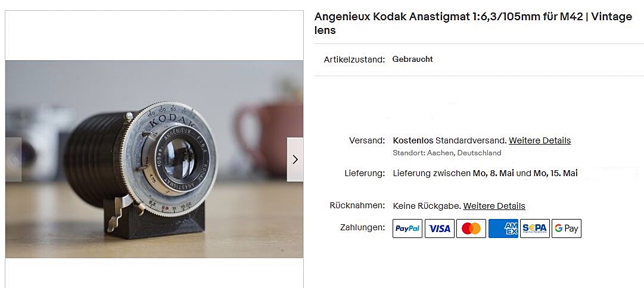Click the Kostenlos Standardversand text
644x288 pixels.
point(450,140)
